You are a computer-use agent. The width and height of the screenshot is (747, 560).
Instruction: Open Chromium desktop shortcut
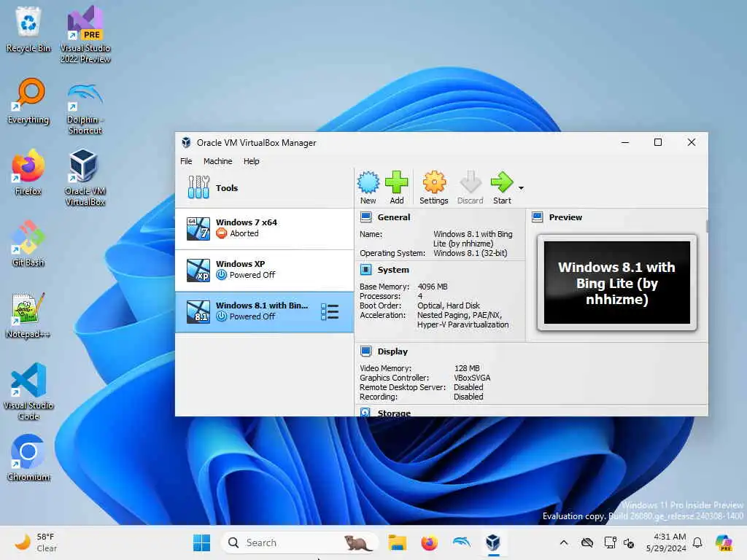coord(28,459)
